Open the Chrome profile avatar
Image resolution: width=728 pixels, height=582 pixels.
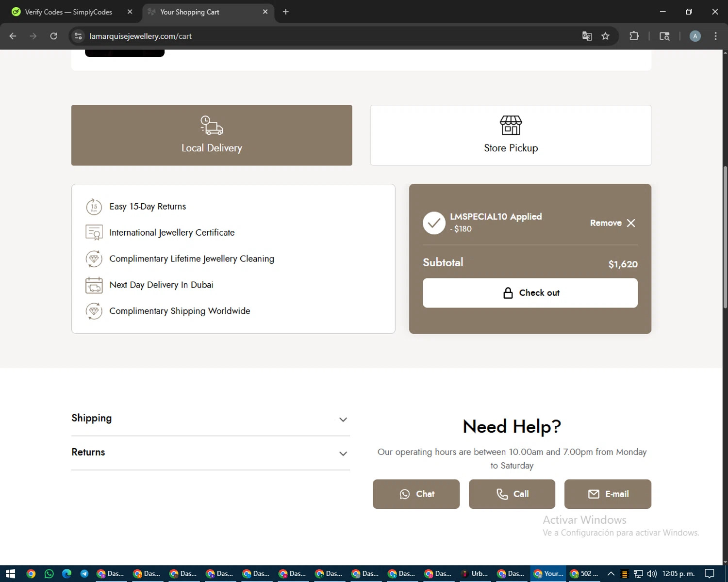695,36
